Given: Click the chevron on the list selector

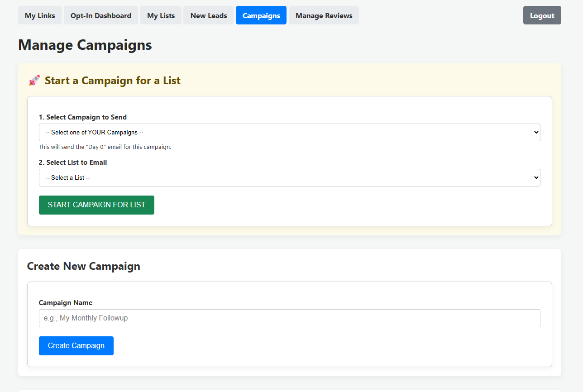Looking at the screenshot, I should [534, 177].
